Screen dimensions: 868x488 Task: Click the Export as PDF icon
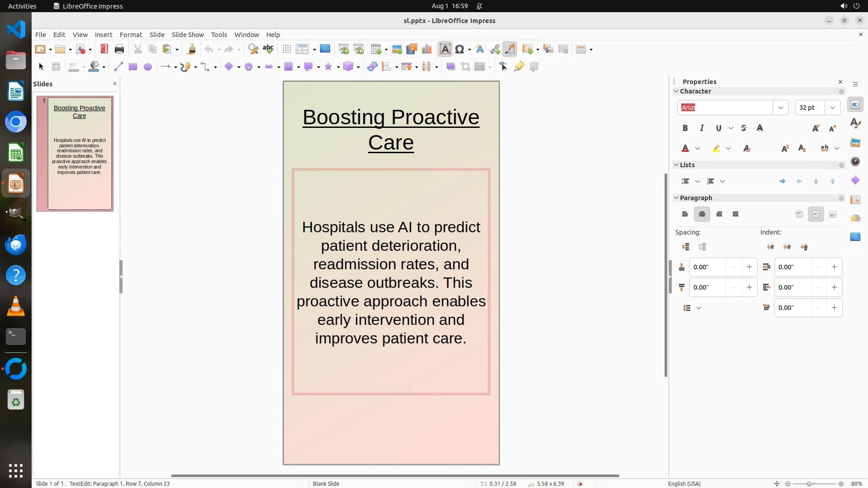coord(104,49)
